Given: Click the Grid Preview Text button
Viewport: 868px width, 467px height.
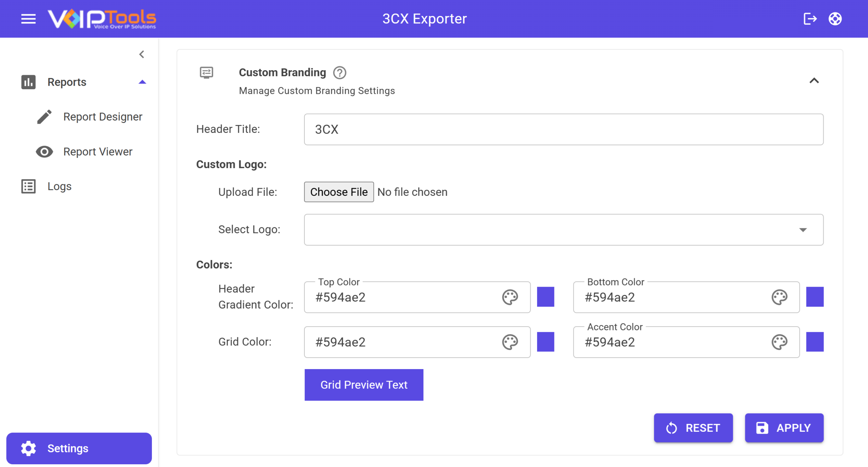Looking at the screenshot, I should [x=364, y=385].
